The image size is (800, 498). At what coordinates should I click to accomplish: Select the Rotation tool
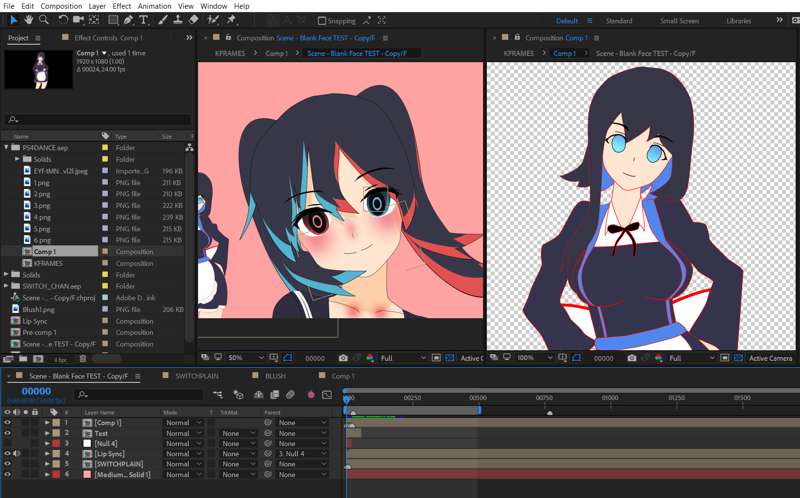pyautogui.click(x=63, y=20)
